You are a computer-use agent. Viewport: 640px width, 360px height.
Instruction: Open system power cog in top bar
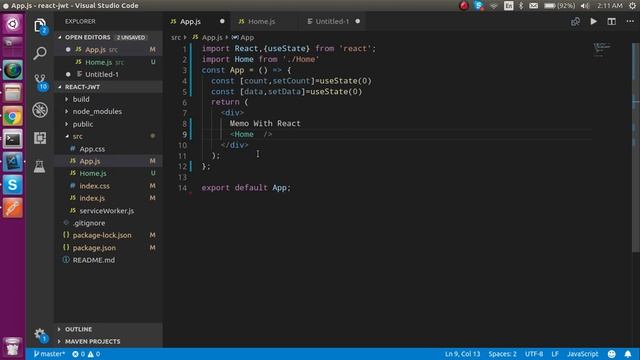[x=632, y=6]
